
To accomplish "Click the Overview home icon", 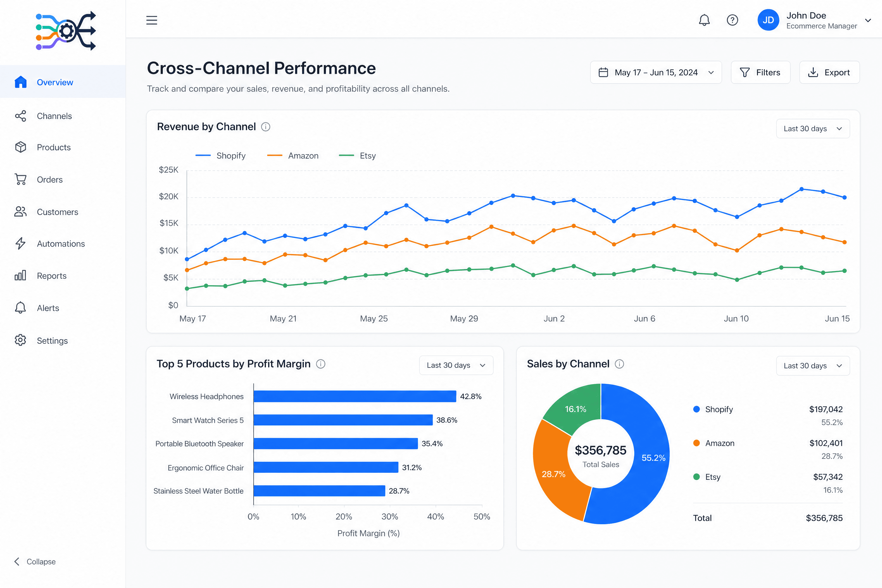I will point(21,82).
